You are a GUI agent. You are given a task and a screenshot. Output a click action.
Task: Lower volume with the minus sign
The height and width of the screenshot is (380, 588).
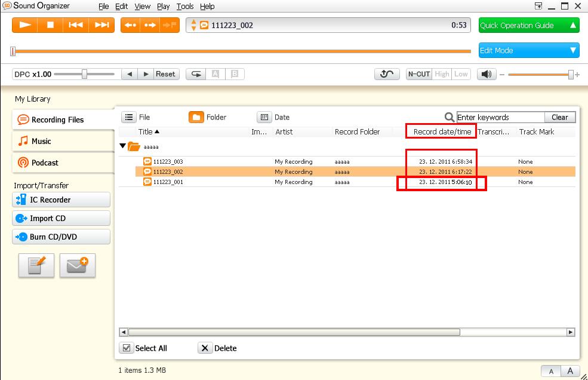[502, 75]
